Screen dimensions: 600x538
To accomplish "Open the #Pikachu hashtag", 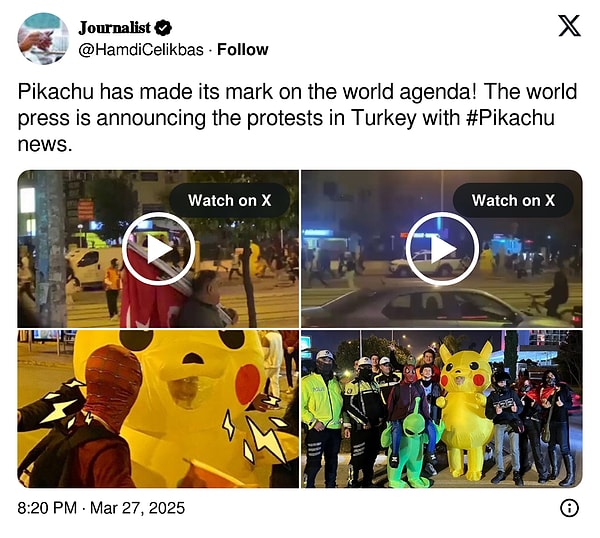I will tap(511, 118).
